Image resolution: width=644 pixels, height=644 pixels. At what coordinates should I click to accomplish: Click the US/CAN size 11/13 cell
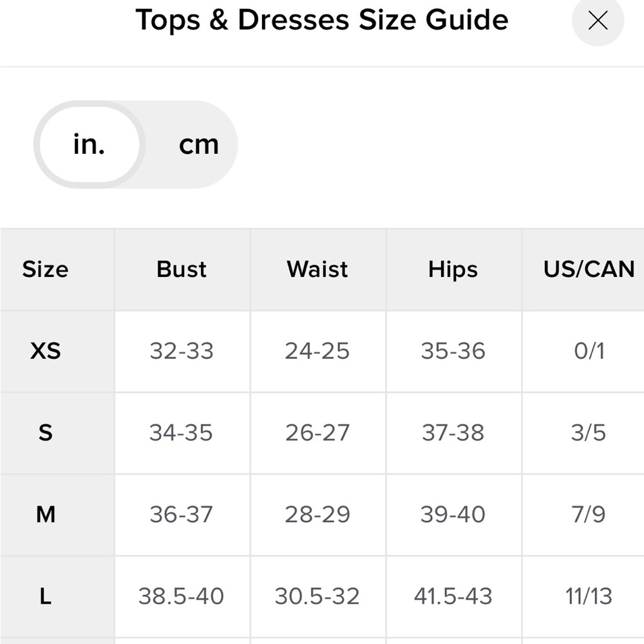[x=589, y=596]
